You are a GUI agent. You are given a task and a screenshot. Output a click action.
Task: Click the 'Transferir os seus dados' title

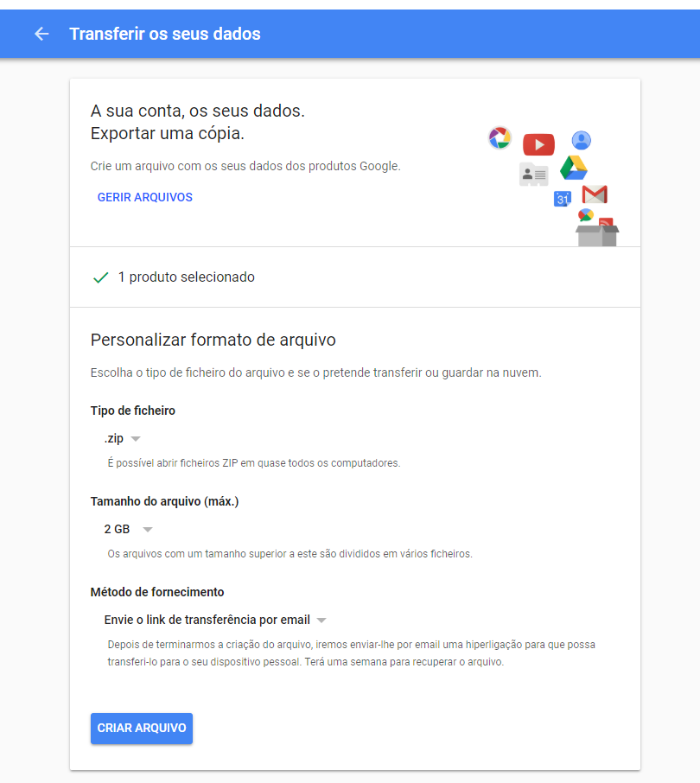pyautogui.click(x=165, y=34)
